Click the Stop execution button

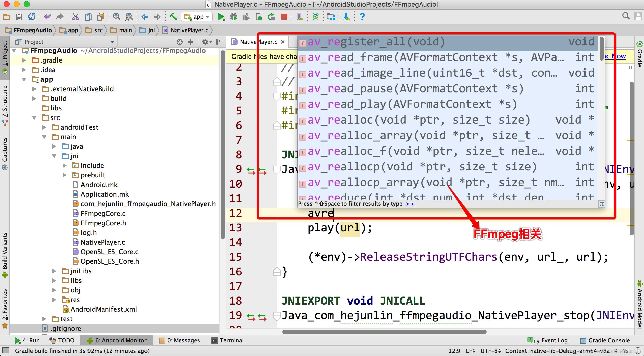(x=284, y=17)
